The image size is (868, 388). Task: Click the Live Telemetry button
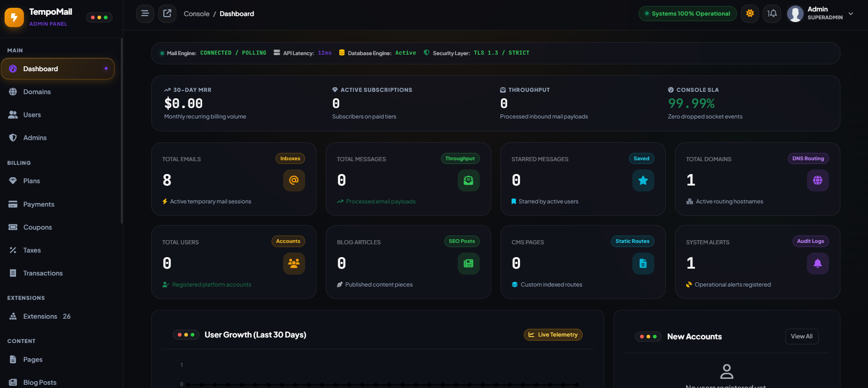click(553, 335)
